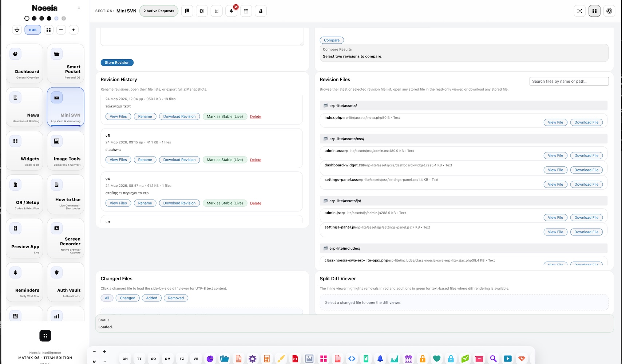
Task: Open the QR / Setup tile
Action: click(x=24, y=194)
